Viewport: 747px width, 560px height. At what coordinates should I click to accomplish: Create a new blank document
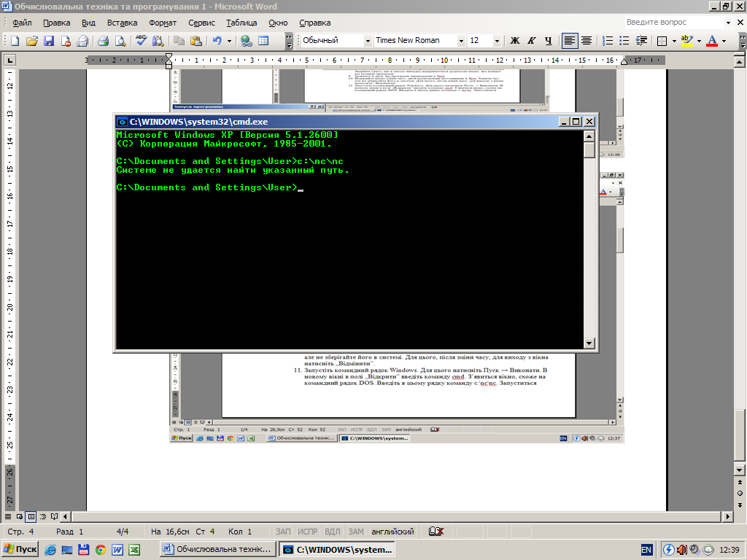[15, 41]
